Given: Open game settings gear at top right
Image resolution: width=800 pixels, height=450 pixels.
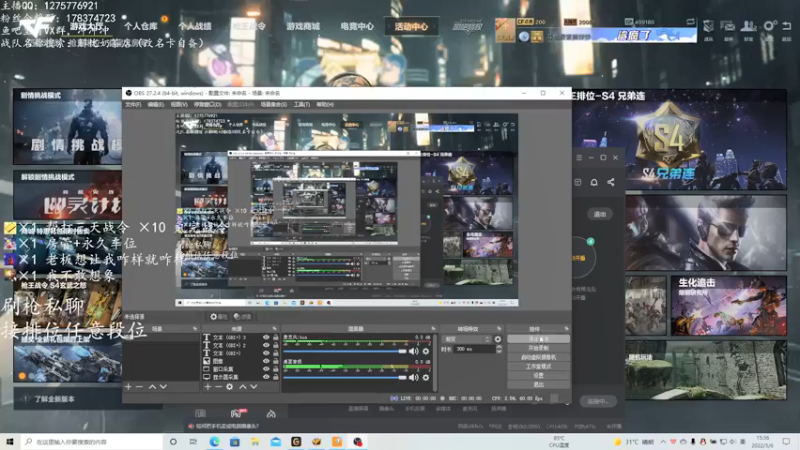Looking at the screenshot, I should 768,27.
